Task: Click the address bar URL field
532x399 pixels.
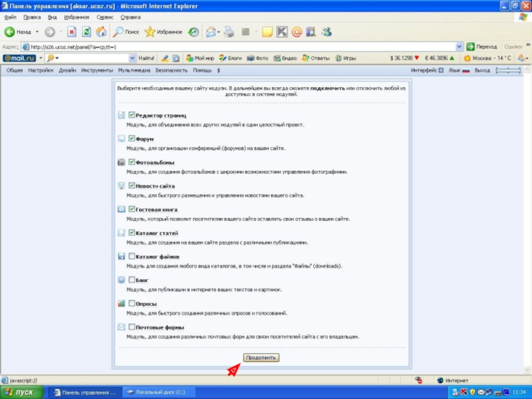Action: click(x=239, y=47)
